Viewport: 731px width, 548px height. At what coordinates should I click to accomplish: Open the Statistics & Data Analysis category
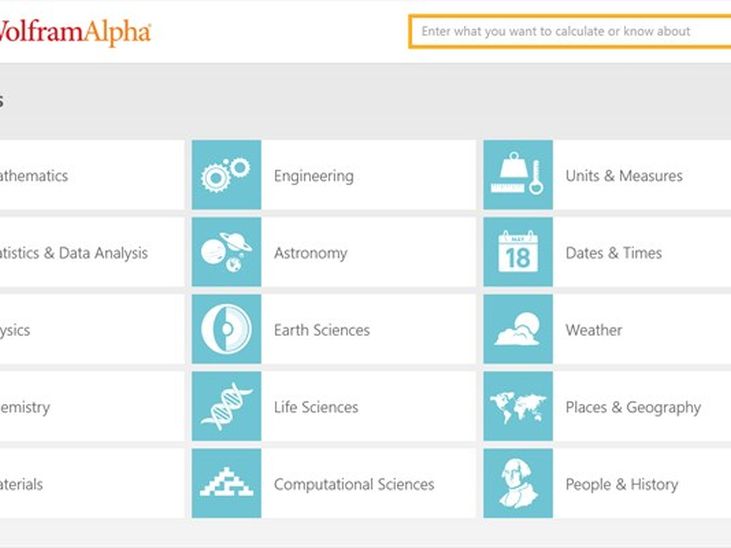pos(73,253)
